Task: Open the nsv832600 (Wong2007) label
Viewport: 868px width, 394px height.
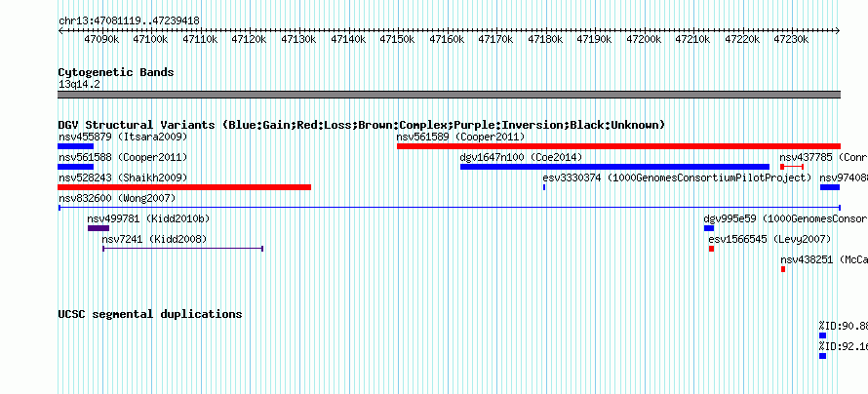Action: [117, 199]
